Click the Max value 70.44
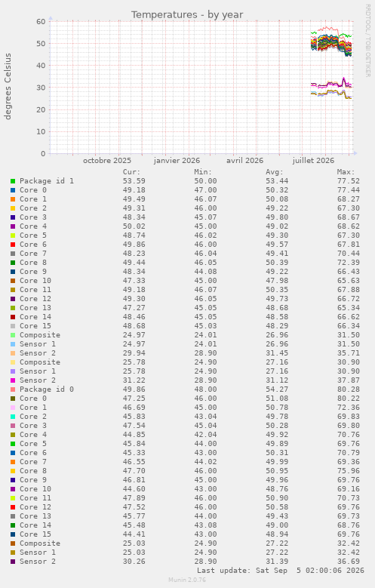This screenshot has width=375, height=588. coord(349,254)
